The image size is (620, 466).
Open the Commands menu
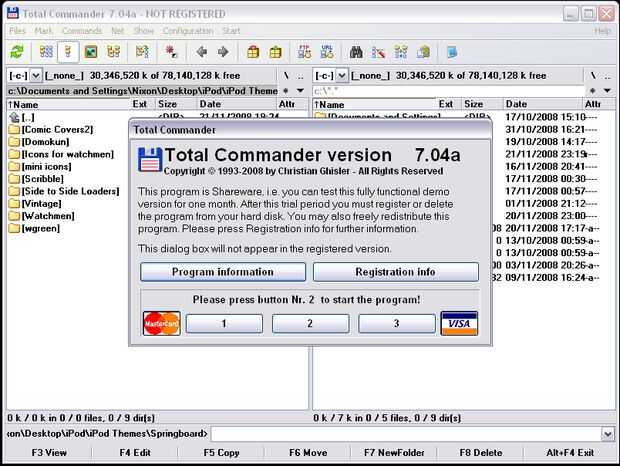[82, 30]
